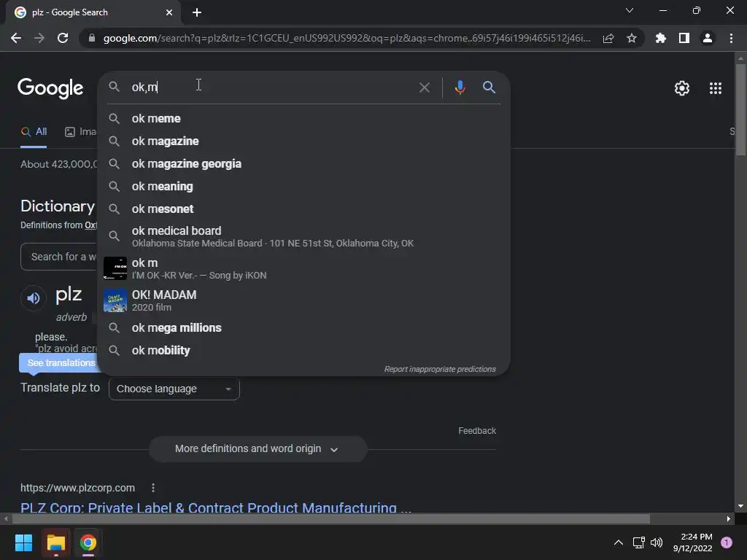Click 'Report inappropriate predictions'

(x=440, y=369)
